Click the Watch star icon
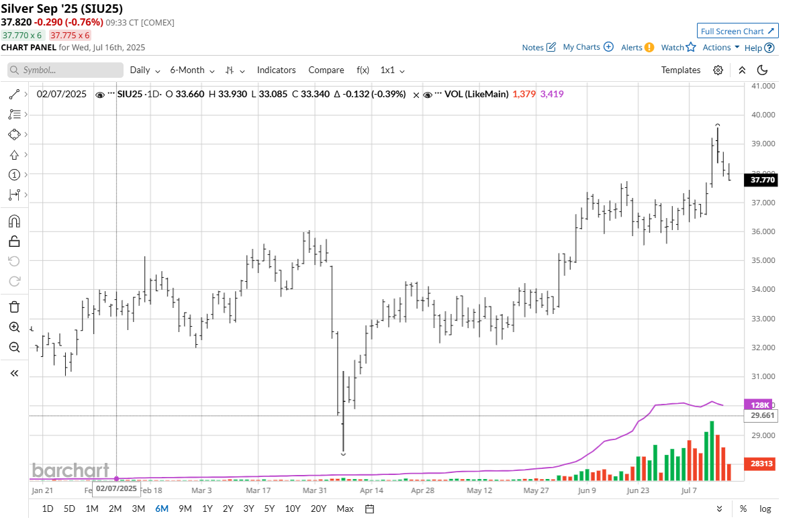The height and width of the screenshot is (532, 797). pos(691,47)
